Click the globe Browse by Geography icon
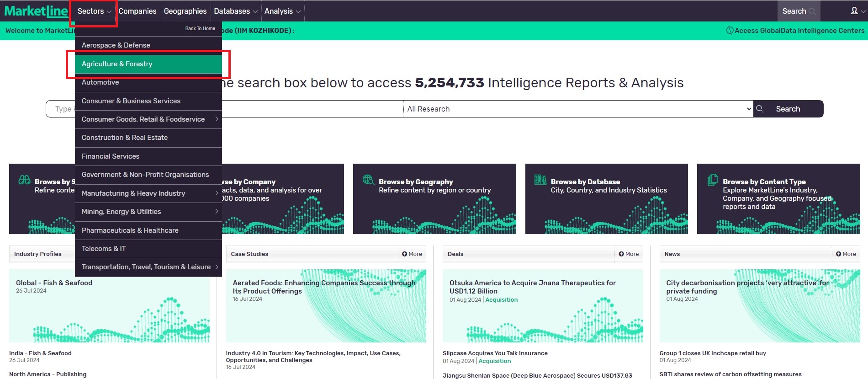The image size is (868, 379). point(368,180)
